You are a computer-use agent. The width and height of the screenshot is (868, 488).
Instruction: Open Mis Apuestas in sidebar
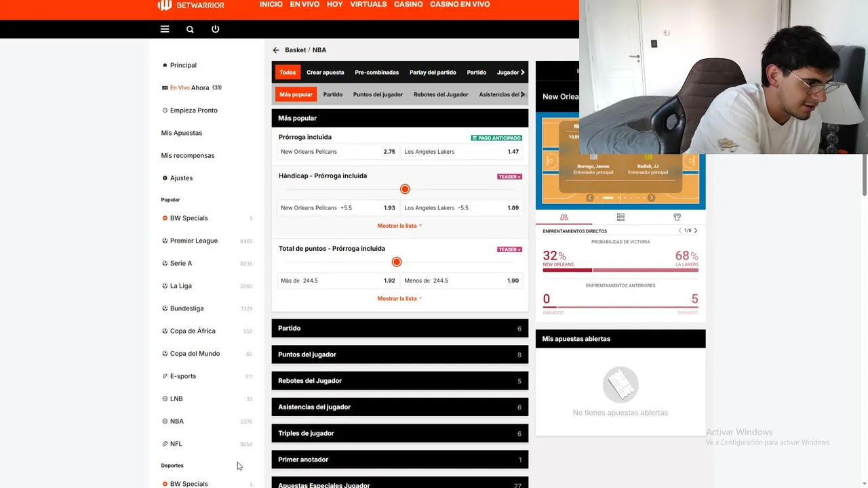(x=182, y=133)
